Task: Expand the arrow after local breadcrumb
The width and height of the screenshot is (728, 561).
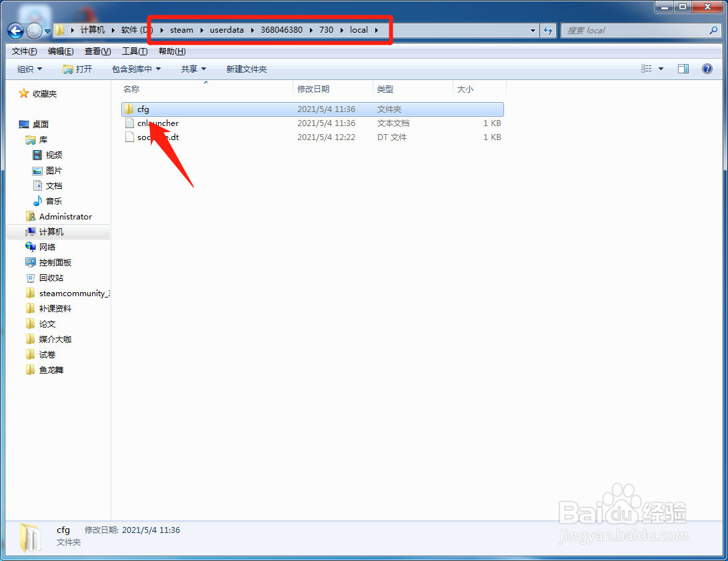Action: [377, 30]
